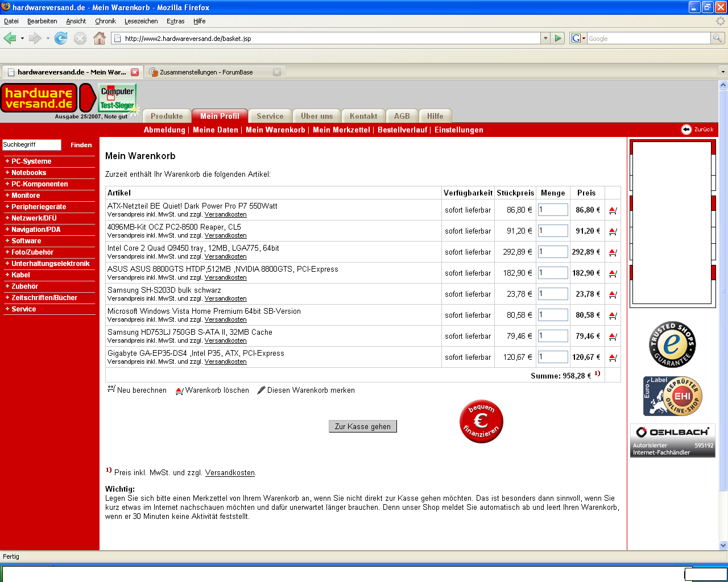
Task: Click the search magnifier icon in toolbar
Action: pyautogui.click(x=718, y=38)
